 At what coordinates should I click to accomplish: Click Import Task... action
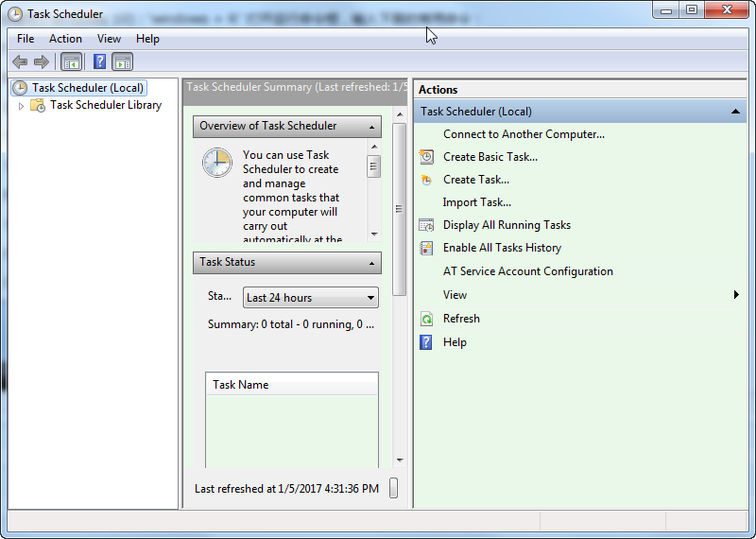[477, 202]
